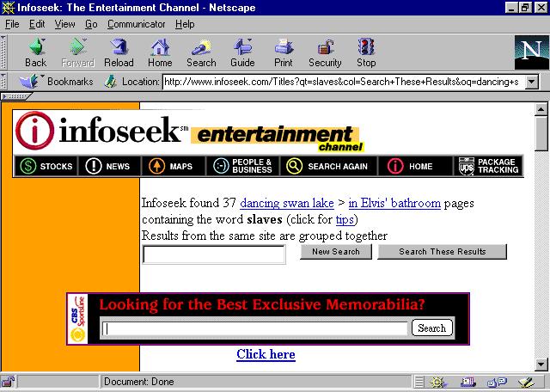Open Netscape Search toolbar button
Screen dimensions: 550x392
(201, 52)
